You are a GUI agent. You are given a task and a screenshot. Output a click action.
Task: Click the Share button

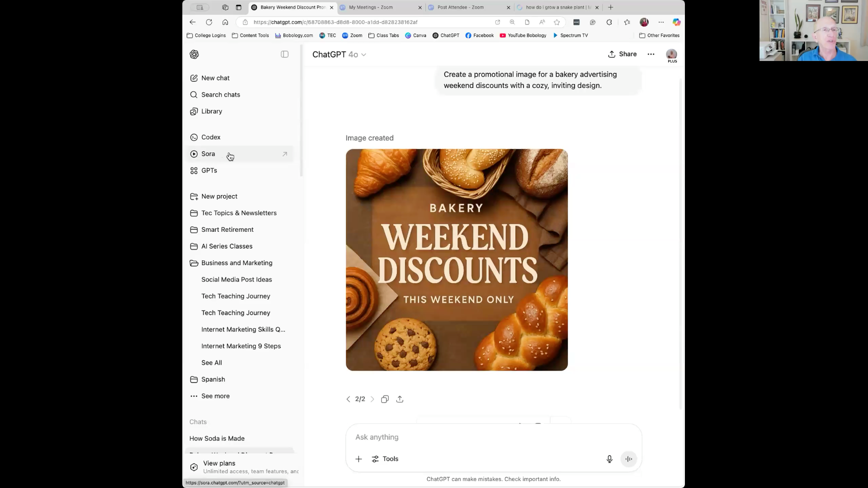coord(623,54)
